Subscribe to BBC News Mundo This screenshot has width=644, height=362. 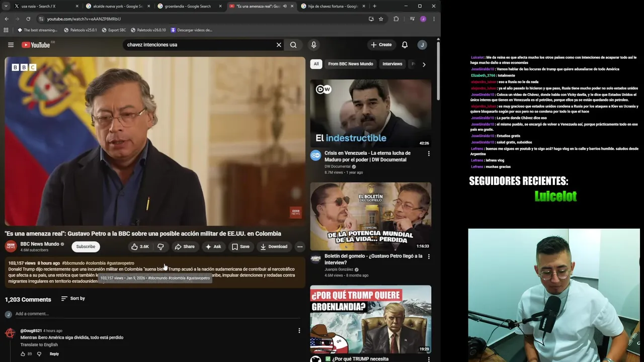86,246
